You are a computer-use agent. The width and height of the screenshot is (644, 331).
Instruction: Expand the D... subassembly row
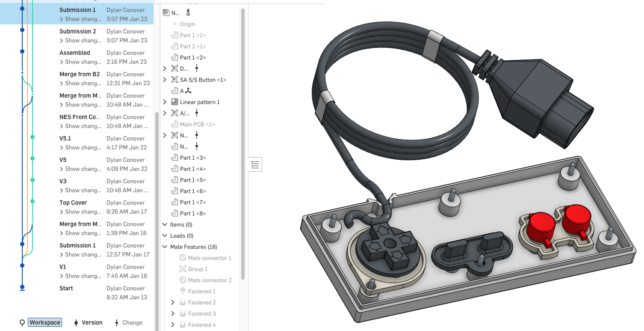pos(165,69)
